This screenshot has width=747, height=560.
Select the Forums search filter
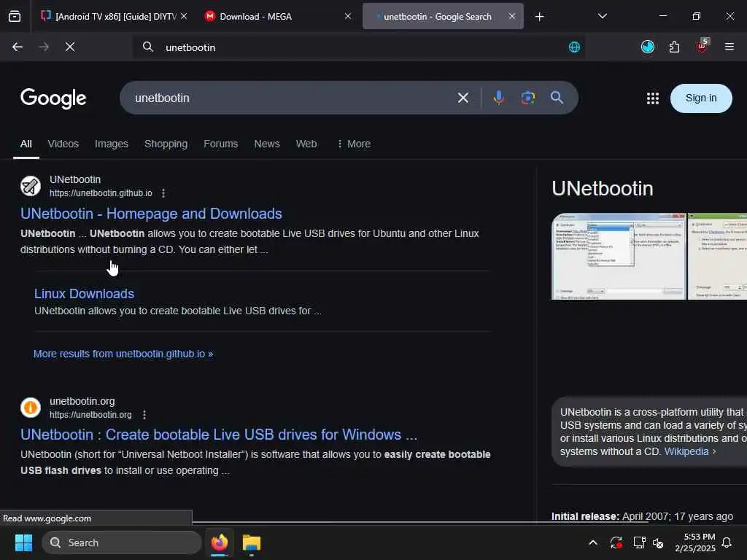(220, 144)
